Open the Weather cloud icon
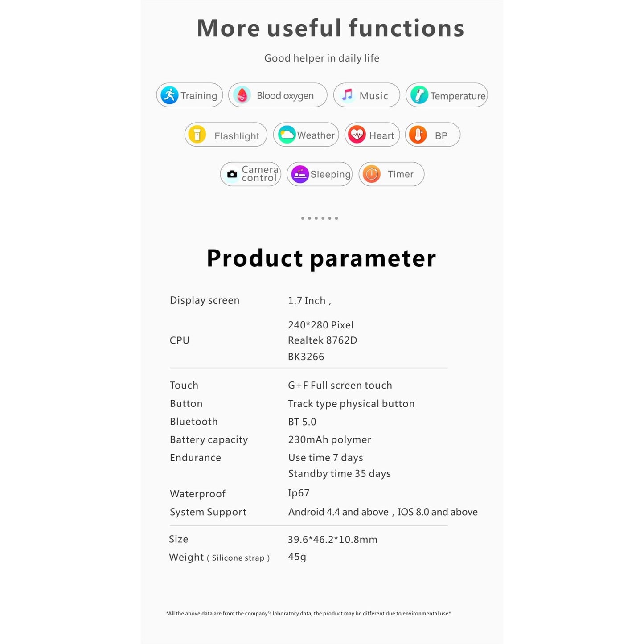This screenshot has width=644, height=644. (287, 135)
